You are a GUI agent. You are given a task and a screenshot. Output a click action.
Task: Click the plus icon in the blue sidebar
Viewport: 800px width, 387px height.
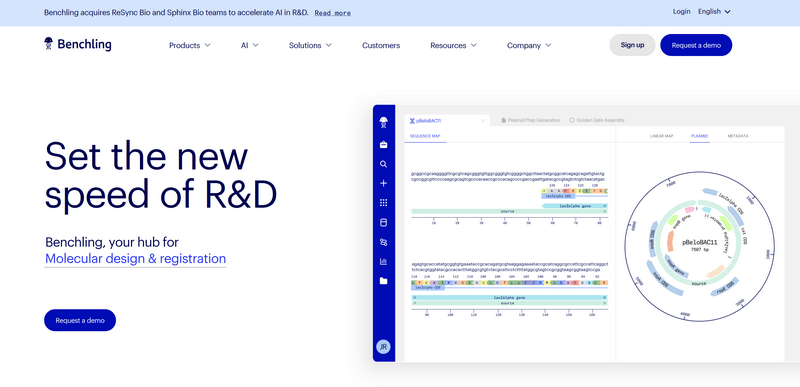point(384,184)
